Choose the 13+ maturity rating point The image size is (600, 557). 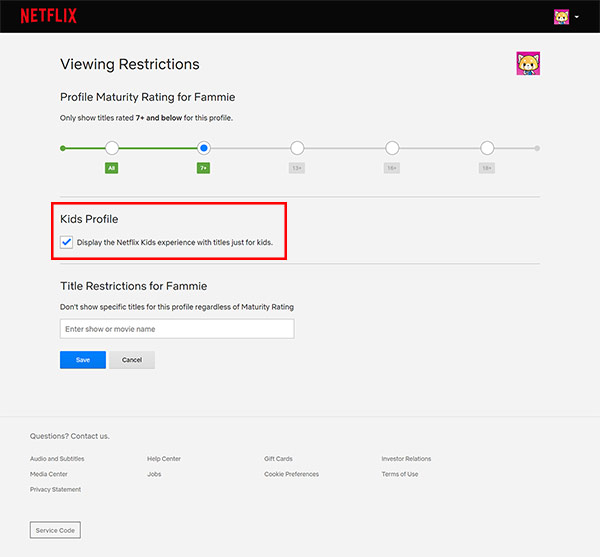coord(297,148)
